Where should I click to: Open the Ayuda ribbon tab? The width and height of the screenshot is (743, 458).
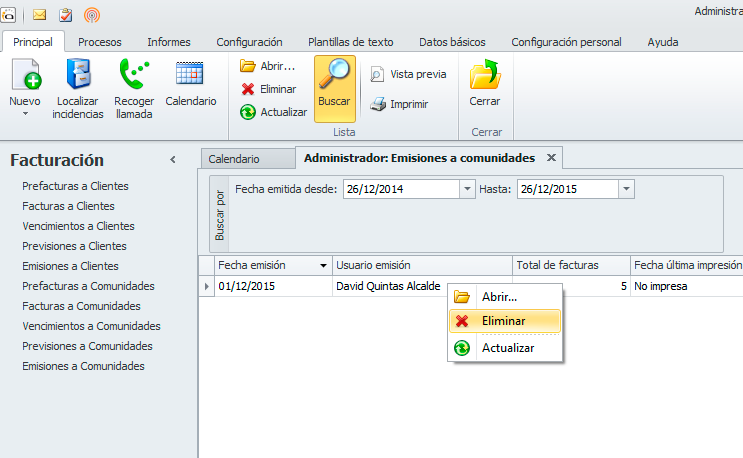click(662, 42)
